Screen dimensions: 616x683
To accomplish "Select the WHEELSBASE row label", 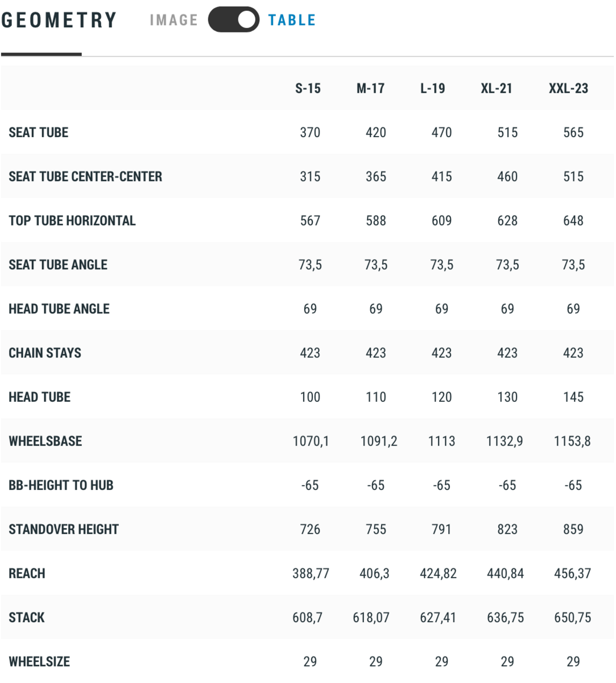I will click(46, 441).
